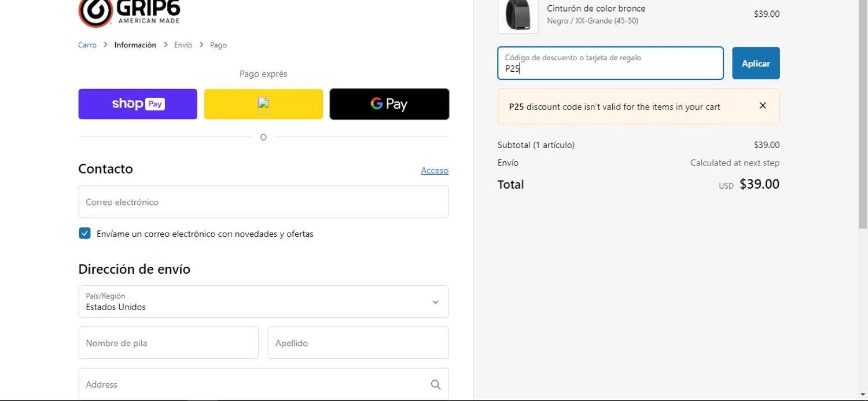Click the page vertical scrollbar

coord(862,116)
